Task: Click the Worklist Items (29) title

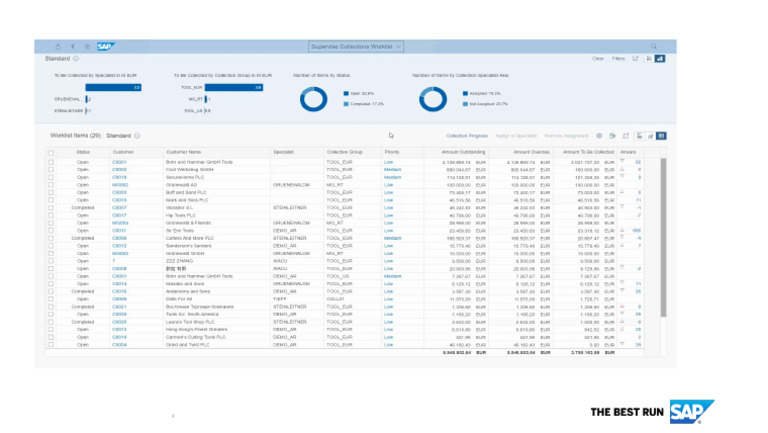Action: click(x=75, y=136)
